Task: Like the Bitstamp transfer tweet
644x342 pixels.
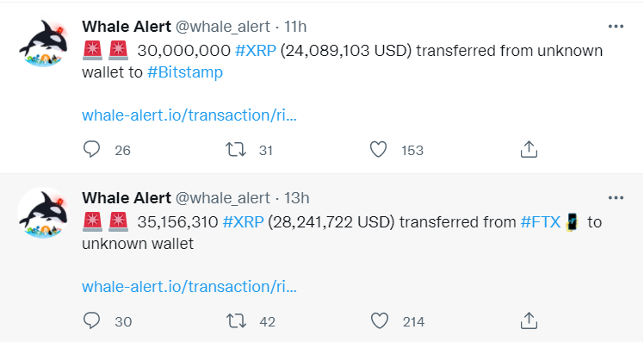Action: (378, 149)
